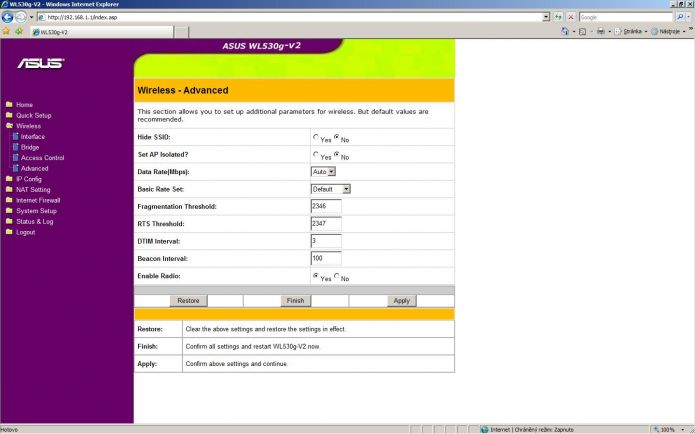Click the Google search magnifier icon

(x=679, y=17)
